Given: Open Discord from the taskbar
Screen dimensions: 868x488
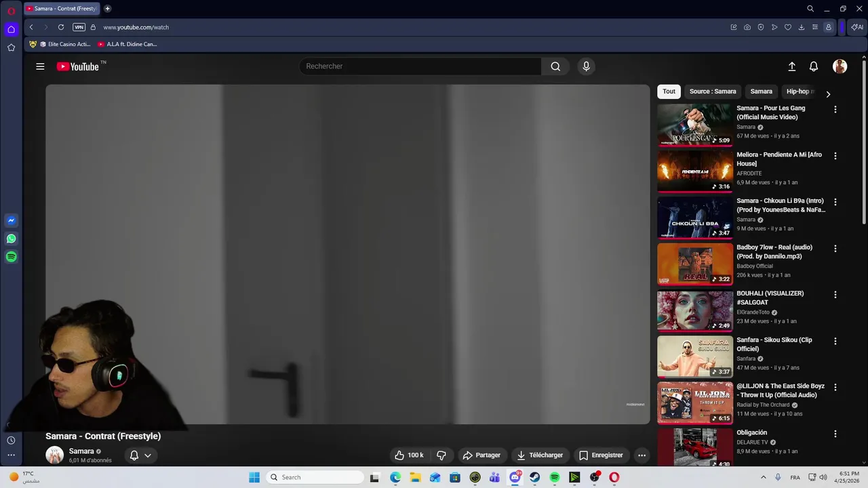Looking at the screenshot, I should [x=515, y=477].
